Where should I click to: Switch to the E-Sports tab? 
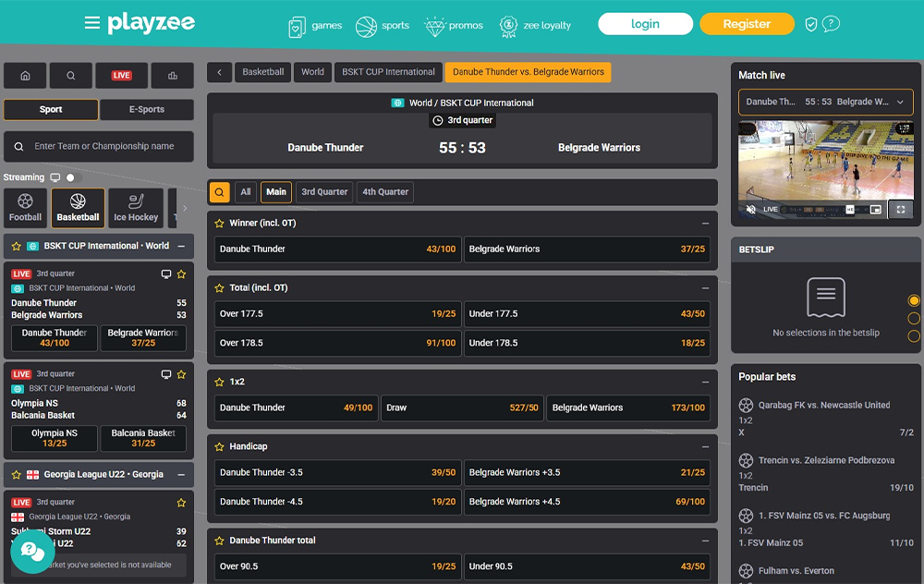pyautogui.click(x=147, y=110)
